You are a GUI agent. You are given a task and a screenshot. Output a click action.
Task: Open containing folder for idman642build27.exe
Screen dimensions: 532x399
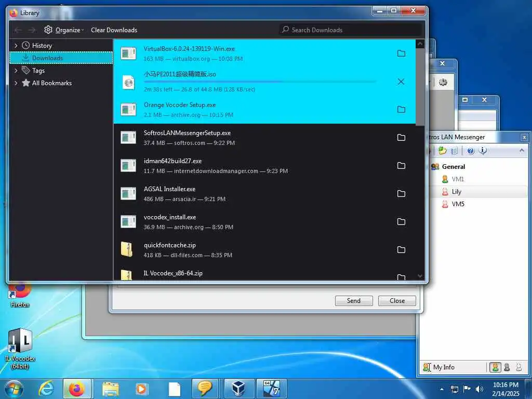click(401, 166)
